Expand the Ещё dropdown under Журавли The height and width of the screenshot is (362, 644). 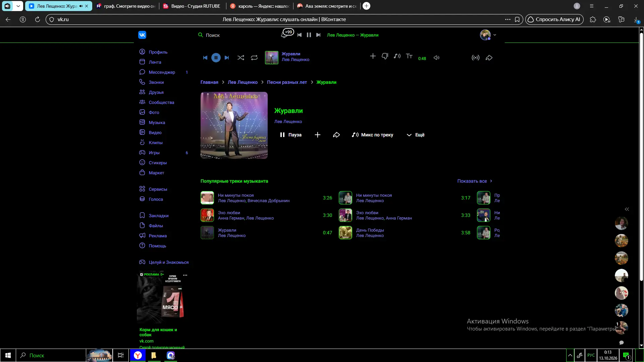pos(415,135)
